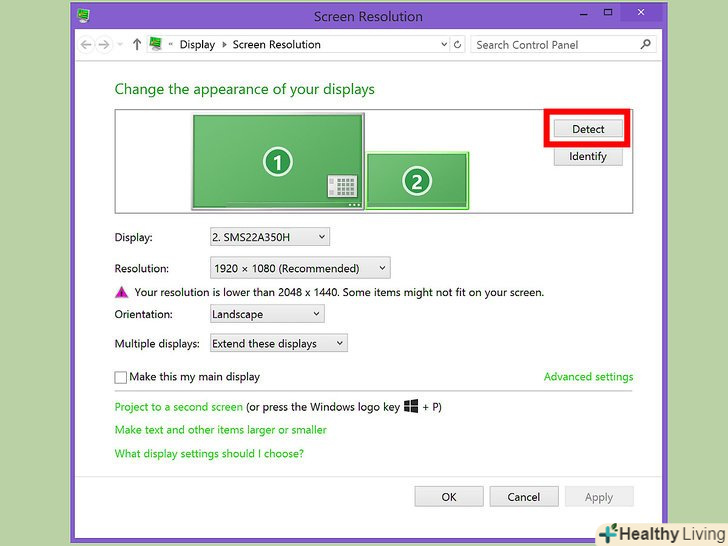Click the Identify button
This screenshot has height=546, width=728.
[x=588, y=156]
